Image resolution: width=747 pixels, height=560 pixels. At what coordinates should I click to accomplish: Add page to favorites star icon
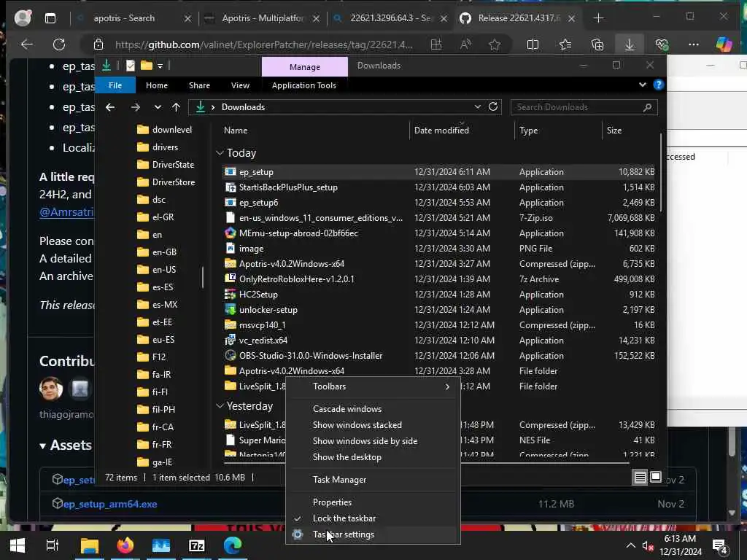[x=495, y=44]
